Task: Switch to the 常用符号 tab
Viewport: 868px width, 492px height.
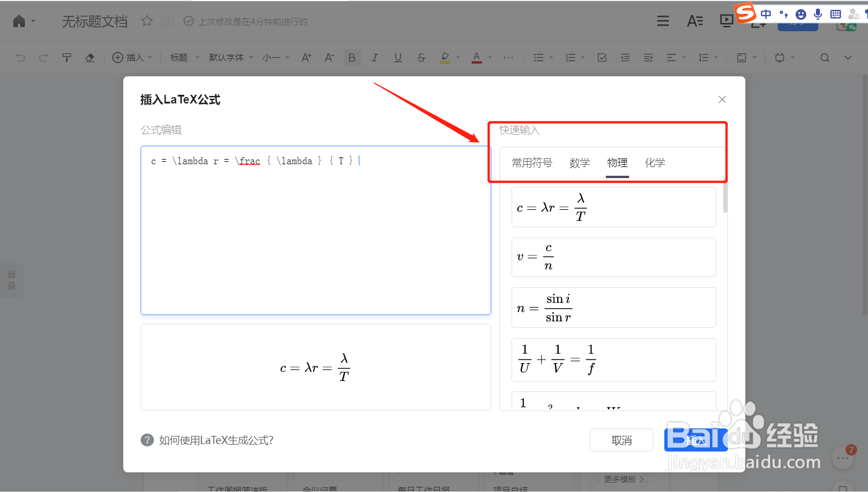Action: [x=532, y=163]
